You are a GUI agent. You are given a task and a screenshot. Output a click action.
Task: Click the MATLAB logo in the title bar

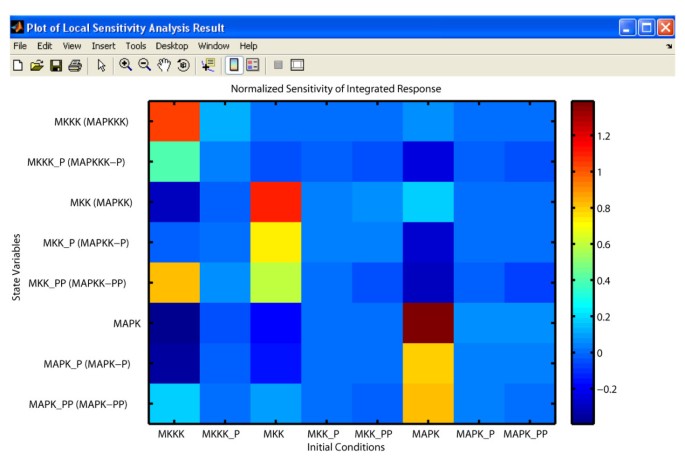[x=17, y=28]
